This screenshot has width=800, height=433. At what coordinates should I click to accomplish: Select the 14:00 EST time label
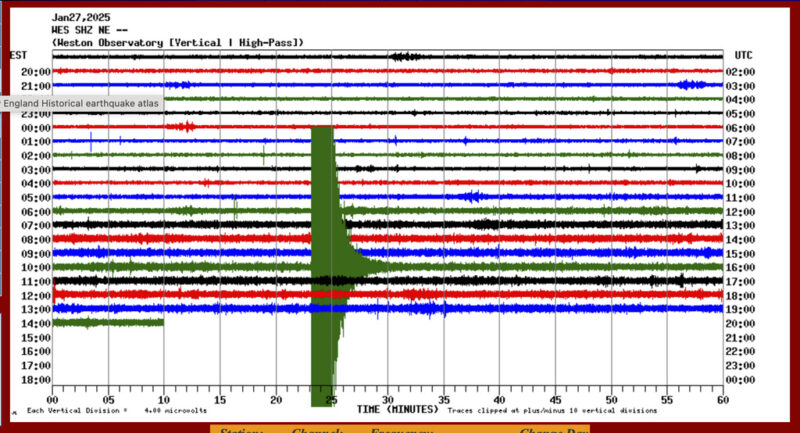[35, 324]
